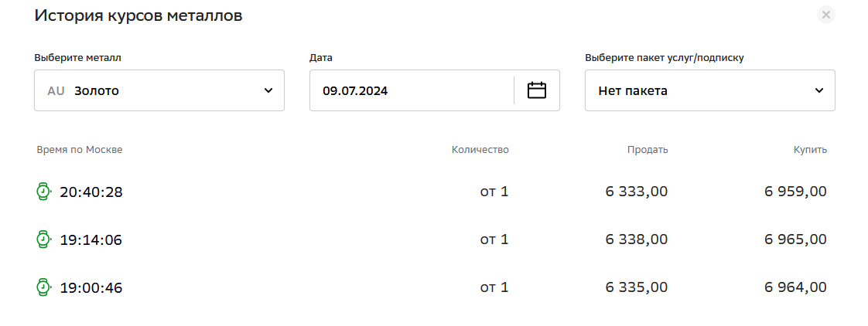This screenshot has height=326, width=868.
Task: Click the date field showing 09.07.2024
Action: 410,90
